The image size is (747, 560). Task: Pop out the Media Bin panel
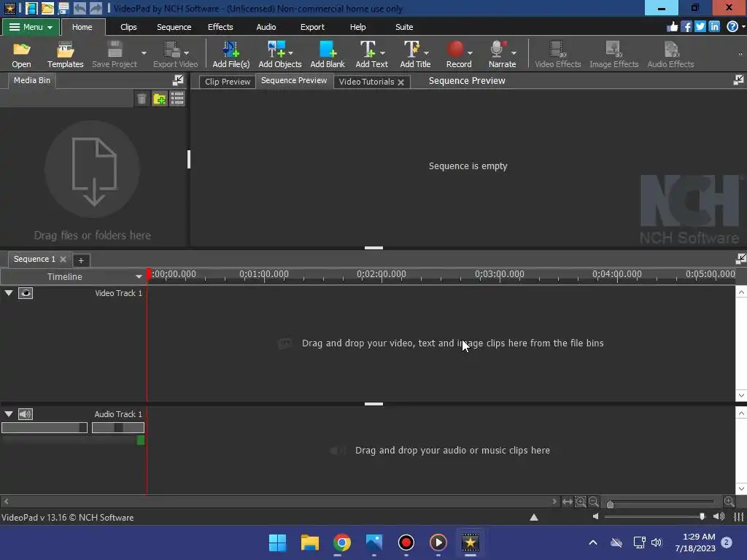tap(178, 80)
